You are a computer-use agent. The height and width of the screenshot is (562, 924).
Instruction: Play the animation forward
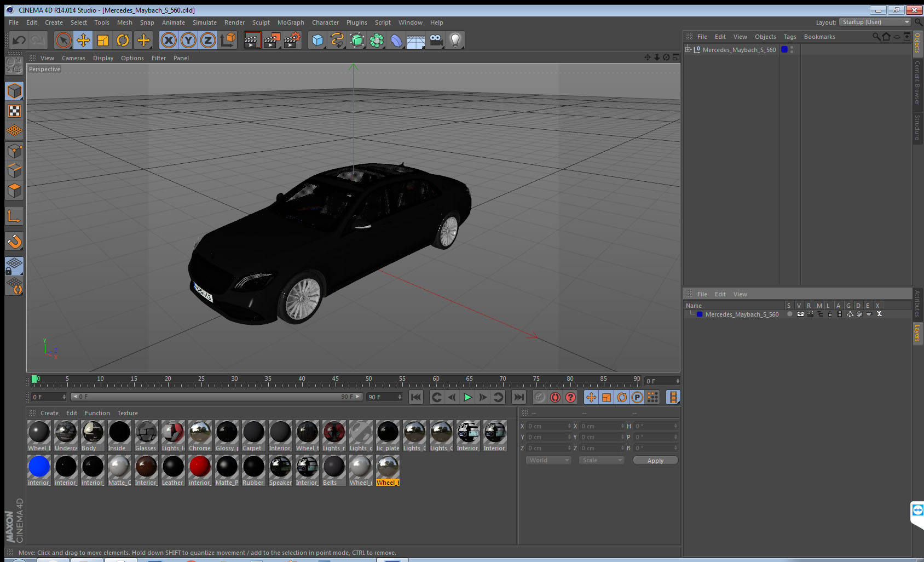(x=467, y=397)
